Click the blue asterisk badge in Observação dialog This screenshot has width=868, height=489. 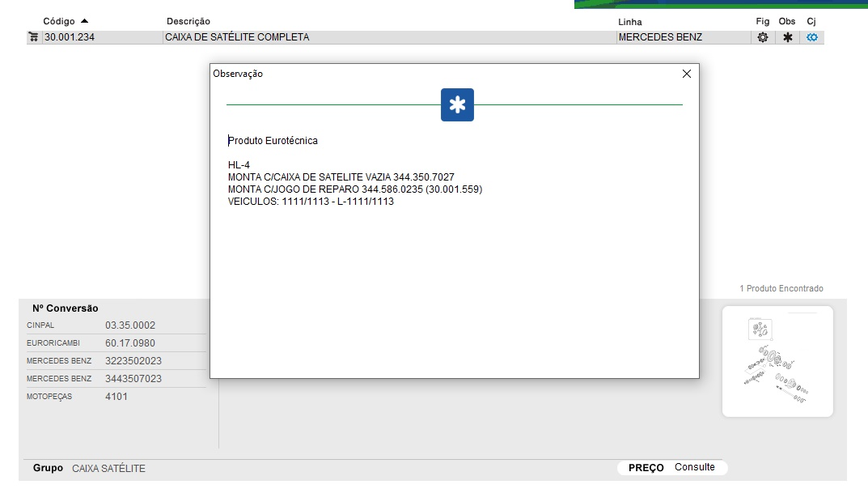(457, 105)
